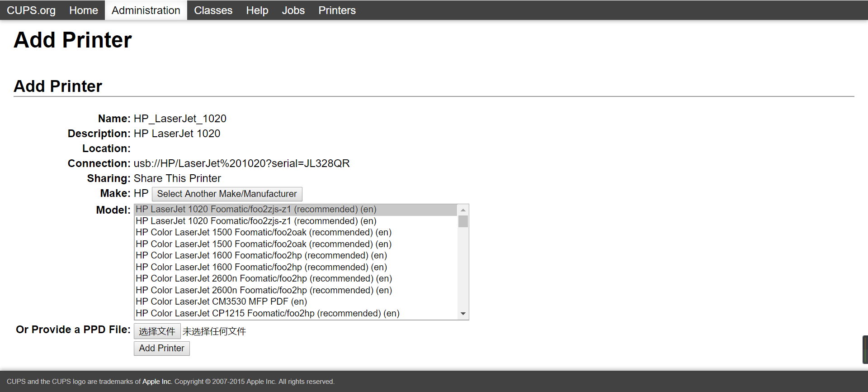Select the non-highlighted HP LaserJet 1020 foo2zjs-z1 entry
The width and height of the screenshot is (868, 392).
(296, 221)
